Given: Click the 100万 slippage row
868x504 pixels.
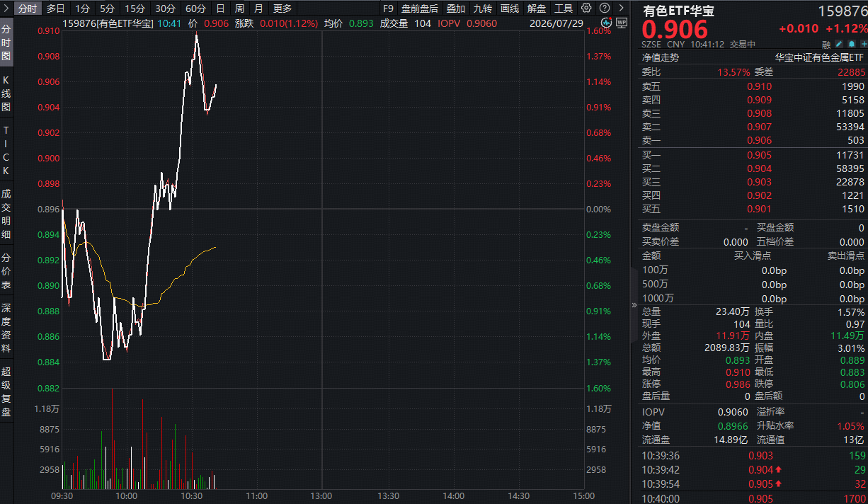Looking at the screenshot, I should click(753, 270).
